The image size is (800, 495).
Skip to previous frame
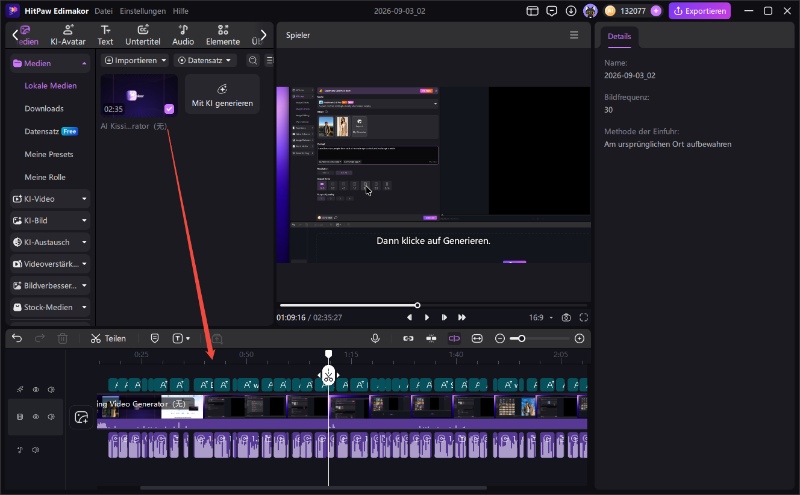coord(409,317)
